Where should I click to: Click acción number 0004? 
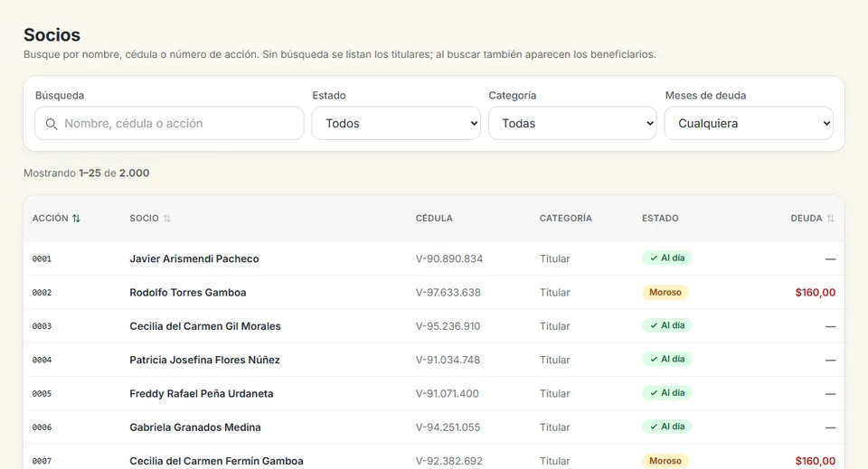point(42,360)
